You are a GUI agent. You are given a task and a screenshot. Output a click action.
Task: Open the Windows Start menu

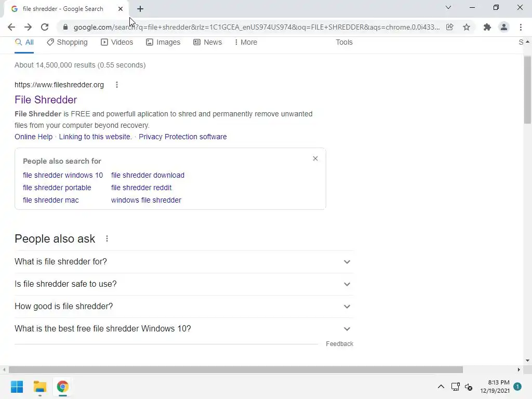17,387
